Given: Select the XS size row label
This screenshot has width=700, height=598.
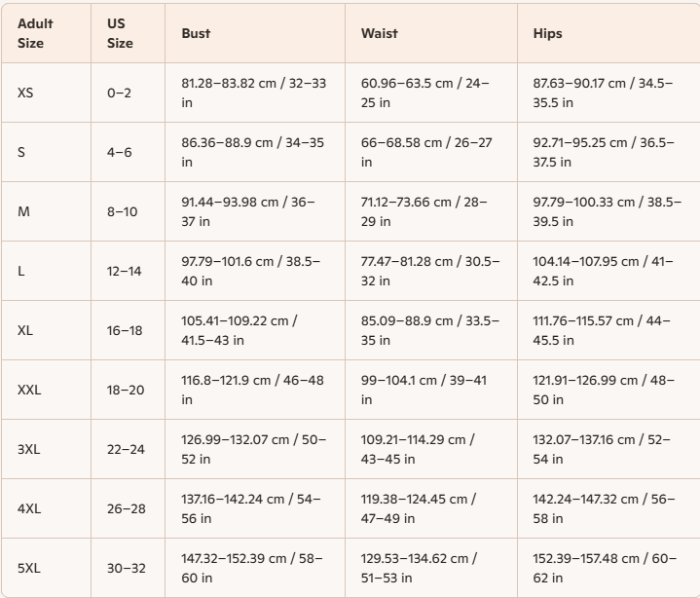Looking at the screenshot, I should [25, 93].
